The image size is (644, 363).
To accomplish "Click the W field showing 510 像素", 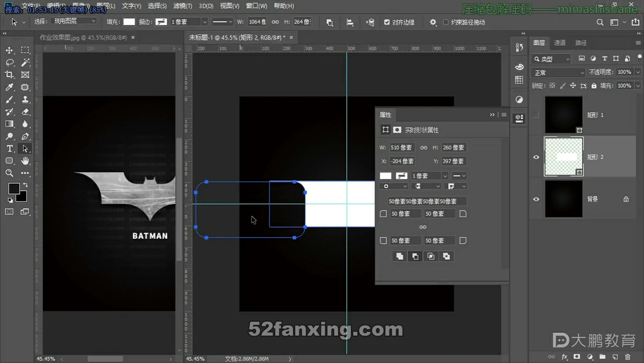I will (402, 148).
